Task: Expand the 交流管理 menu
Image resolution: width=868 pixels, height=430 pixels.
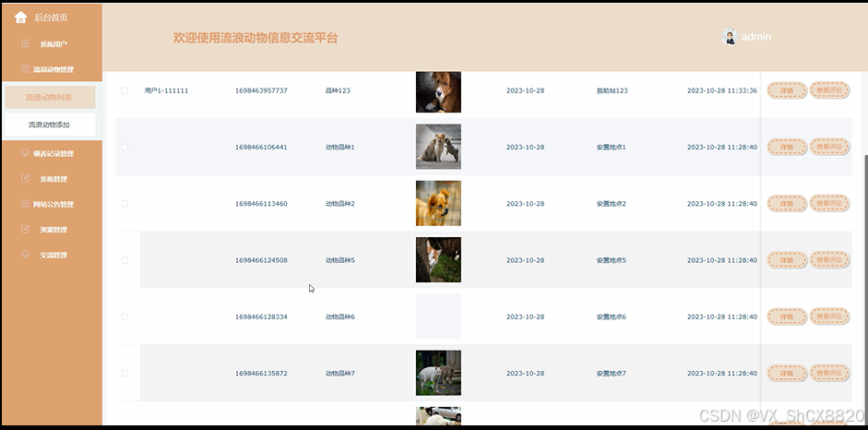Action: (52, 255)
